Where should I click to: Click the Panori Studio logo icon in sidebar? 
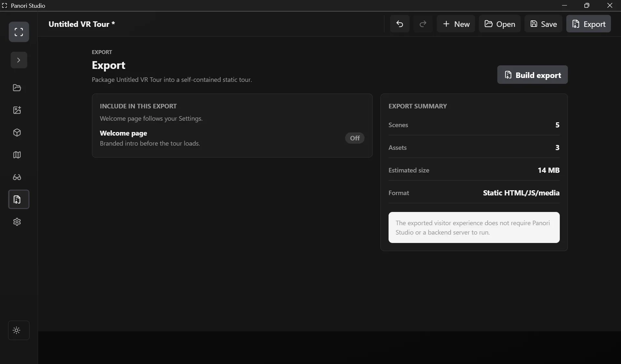(19, 32)
